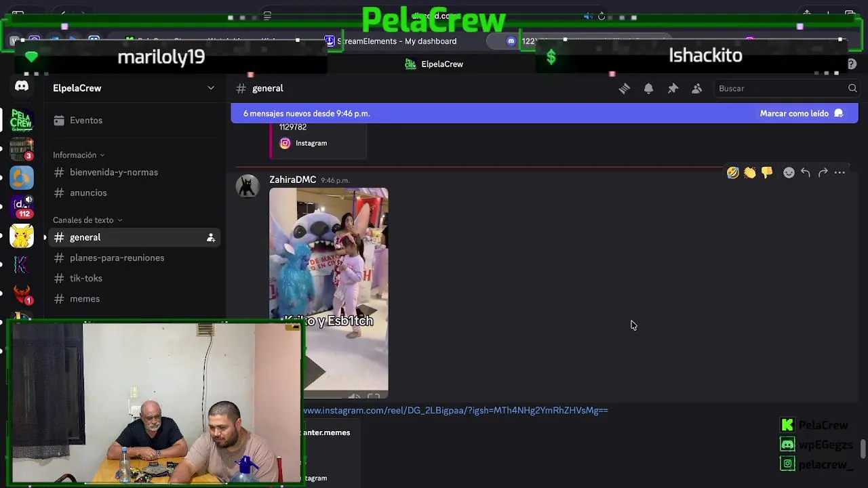Open the server icon with badge 3
868x488 pixels.
click(x=21, y=149)
